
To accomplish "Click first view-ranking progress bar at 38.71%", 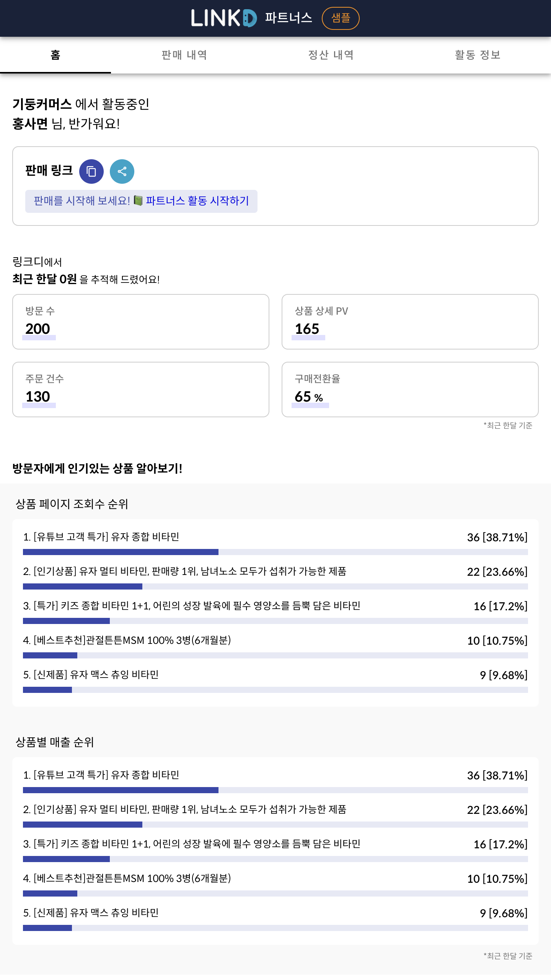I will (275, 552).
